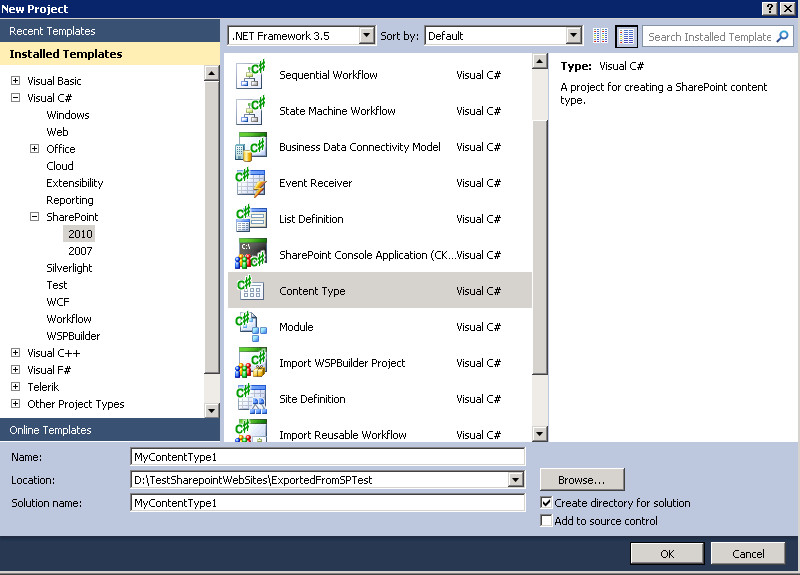Select the Silverlight category
The height and width of the screenshot is (575, 800).
pos(69,268)
